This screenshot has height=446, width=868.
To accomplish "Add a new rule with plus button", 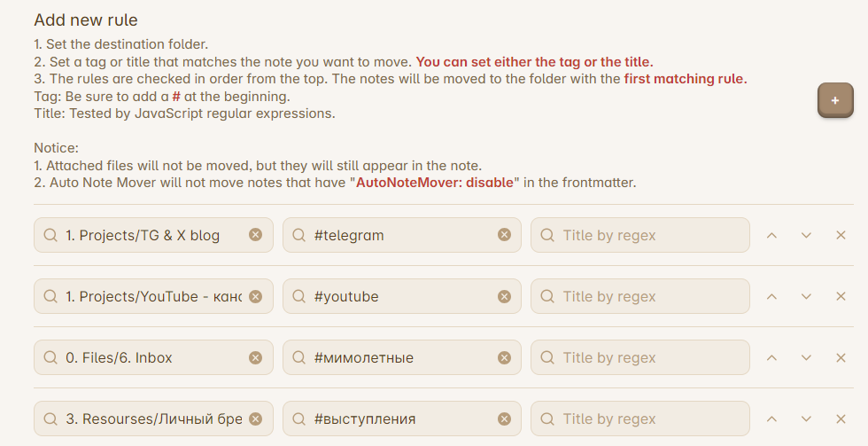I will coord(835,100).
